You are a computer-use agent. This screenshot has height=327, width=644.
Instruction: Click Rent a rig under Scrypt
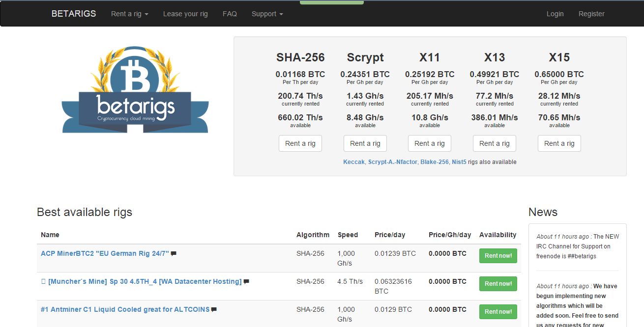tap(365, 143)
